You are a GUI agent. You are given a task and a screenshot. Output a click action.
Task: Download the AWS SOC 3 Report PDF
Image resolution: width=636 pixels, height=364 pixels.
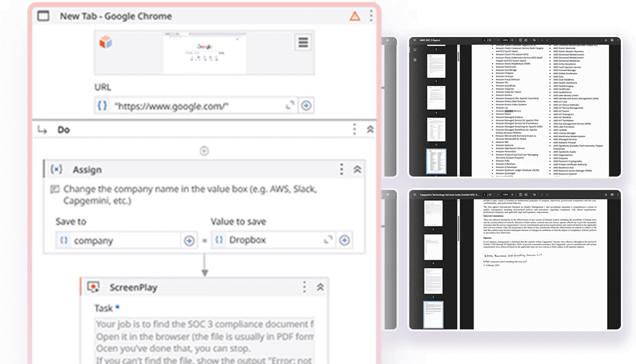click(606, 40)
